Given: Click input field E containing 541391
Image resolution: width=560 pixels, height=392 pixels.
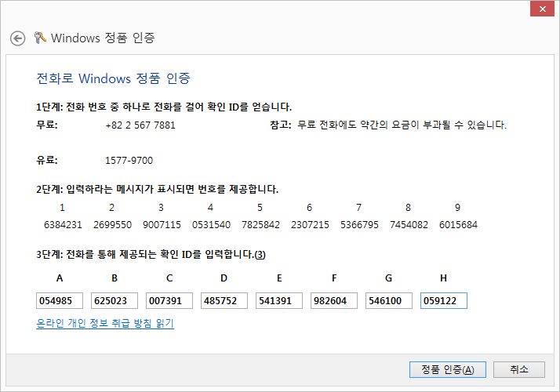Looking at the screenshot, I should tap(279, 300).
